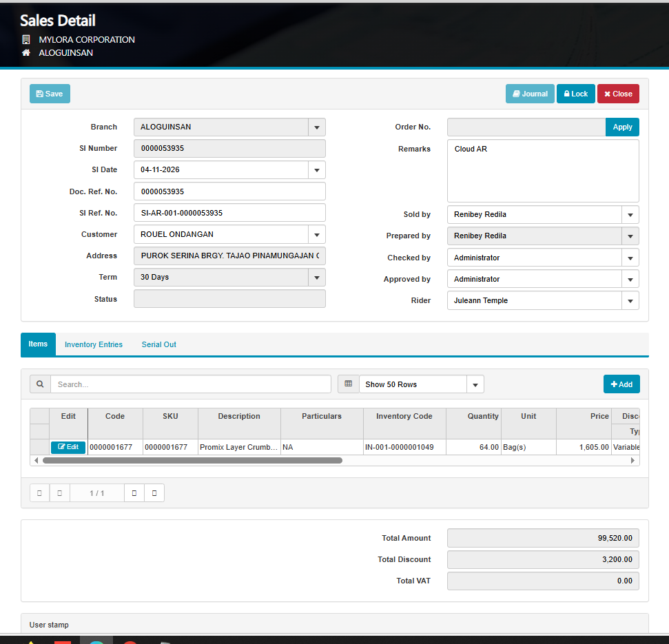The image size is (669, 644).
Task: Go to the last page of items
Action: point(154,493)
